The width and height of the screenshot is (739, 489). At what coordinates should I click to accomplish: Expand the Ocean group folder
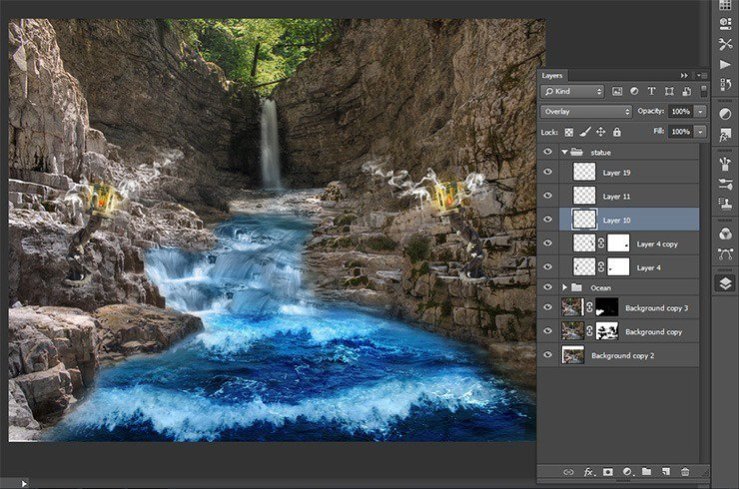[563, 287]
